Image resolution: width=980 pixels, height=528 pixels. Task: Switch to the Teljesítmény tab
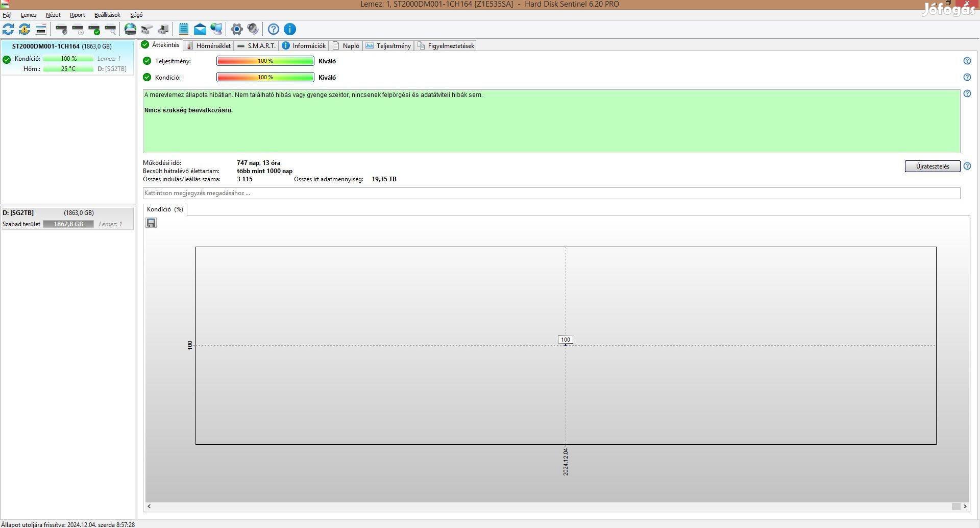(388, 46)
